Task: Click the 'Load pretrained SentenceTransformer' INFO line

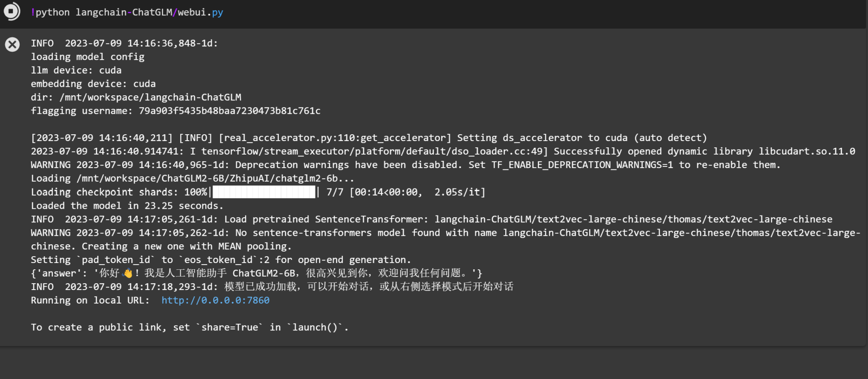Action: [431, 219]
